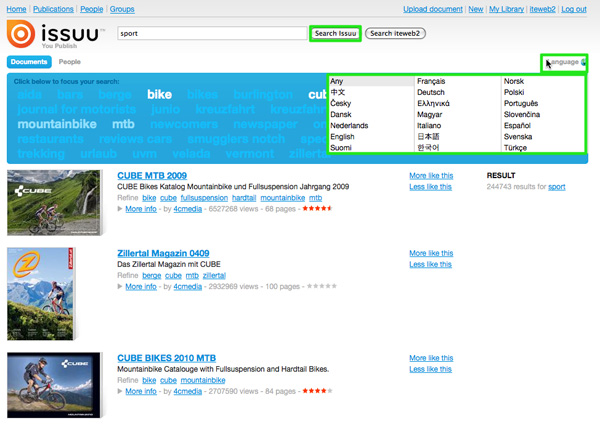This screenshot has height=429, width=600.
Task: Open Groups link
Action: (x=122, y=9)
